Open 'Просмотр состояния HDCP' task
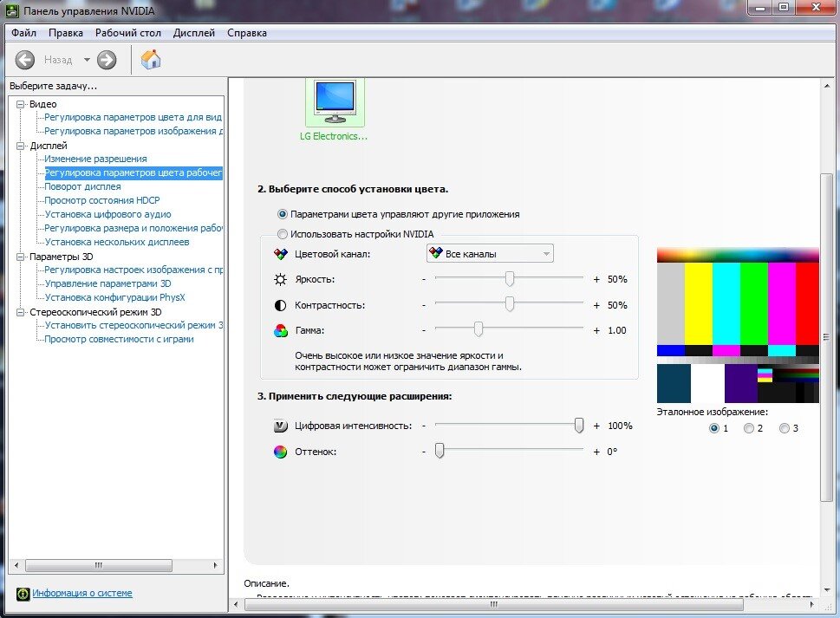 pyautogui.click(x=101, y=200)
